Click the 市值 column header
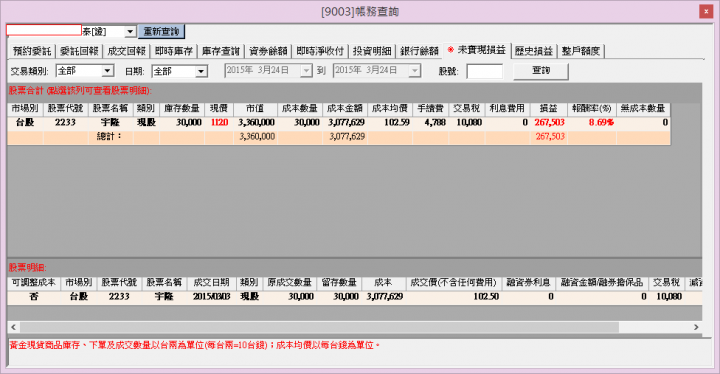The image size is (720, 374). tap(255, 108)
